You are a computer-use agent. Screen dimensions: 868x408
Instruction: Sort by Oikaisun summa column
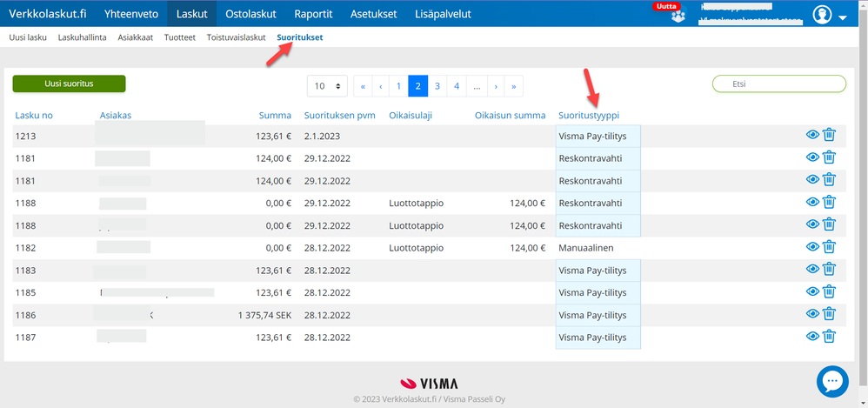coord(510,115)
